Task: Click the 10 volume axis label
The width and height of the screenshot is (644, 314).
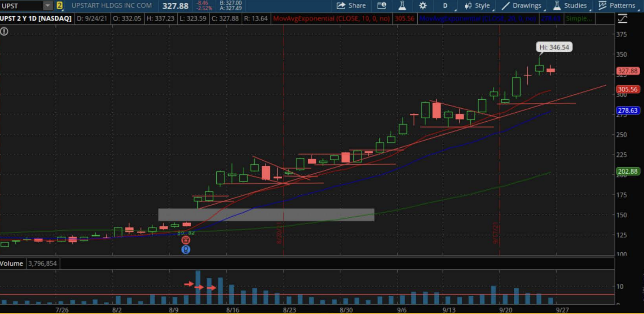Action: (620, 286)
